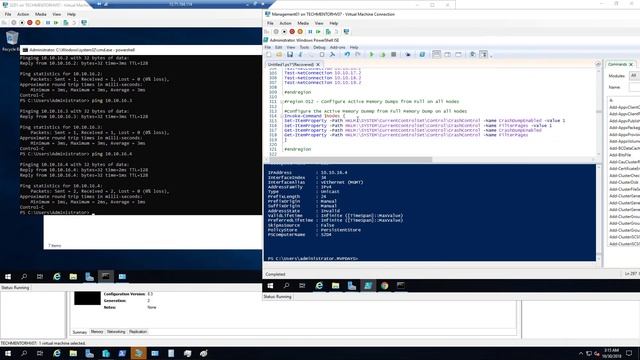Click Name field in Commands pane
This screenshot has height=360, width=640.
click(x=634, y=87)
